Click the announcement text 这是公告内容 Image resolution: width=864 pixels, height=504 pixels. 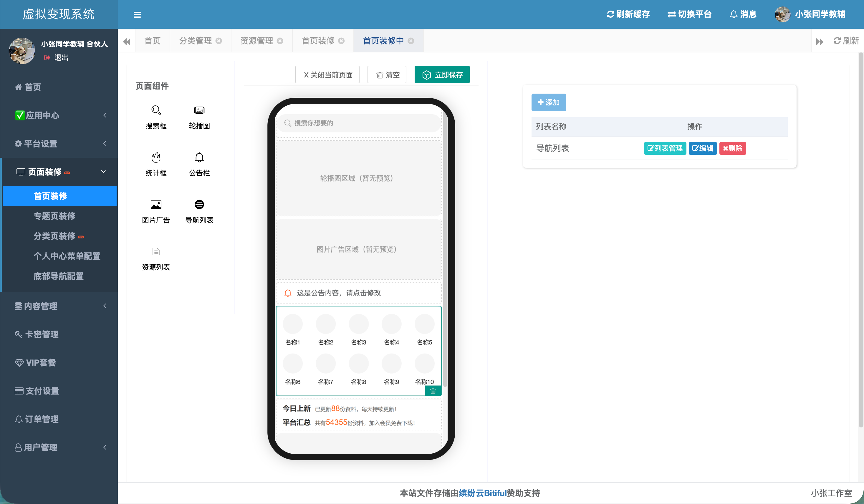(x=338, y=293)
